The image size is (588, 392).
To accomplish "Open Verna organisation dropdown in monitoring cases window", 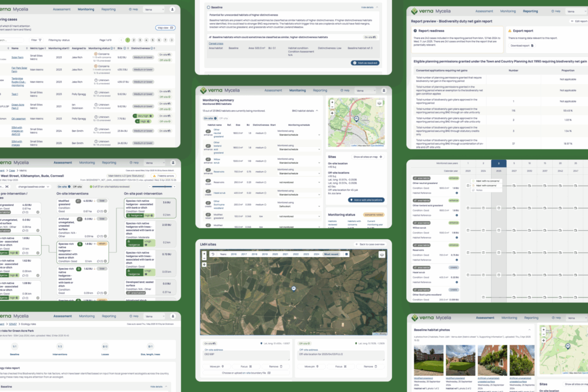I will click(154, 9).
